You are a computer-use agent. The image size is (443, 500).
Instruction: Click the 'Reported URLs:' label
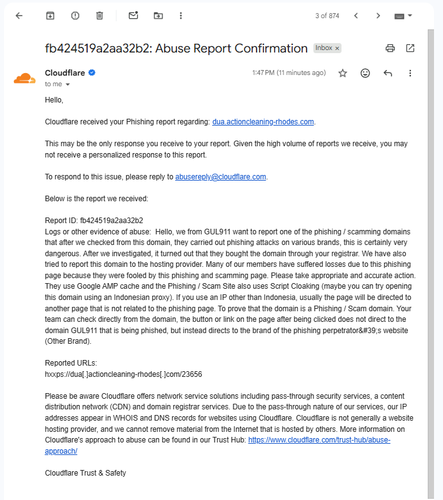(71, 363)
